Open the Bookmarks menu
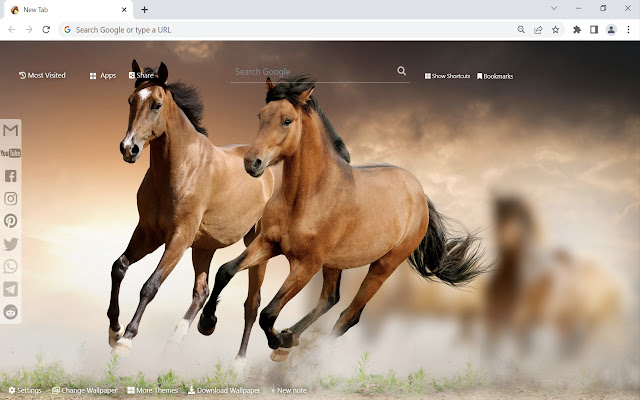This screenshot has width=640, height=400. pyautogui.click(x=495, y=76)
